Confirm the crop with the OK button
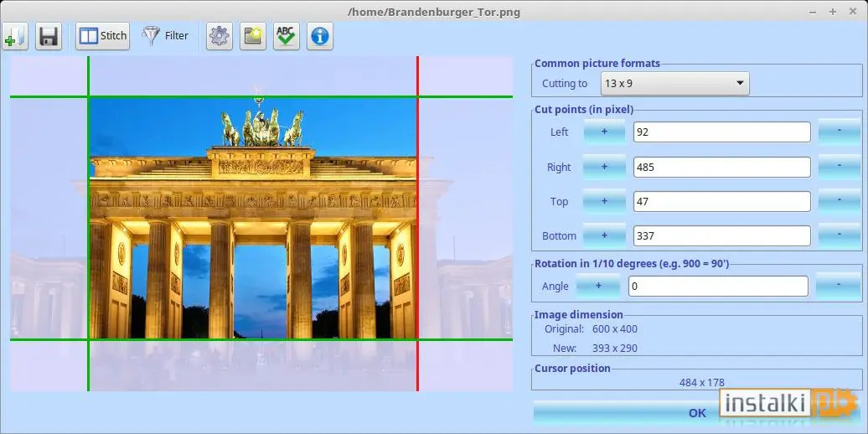Viewport: 868px width, 434px height. [x=697, y=413]
